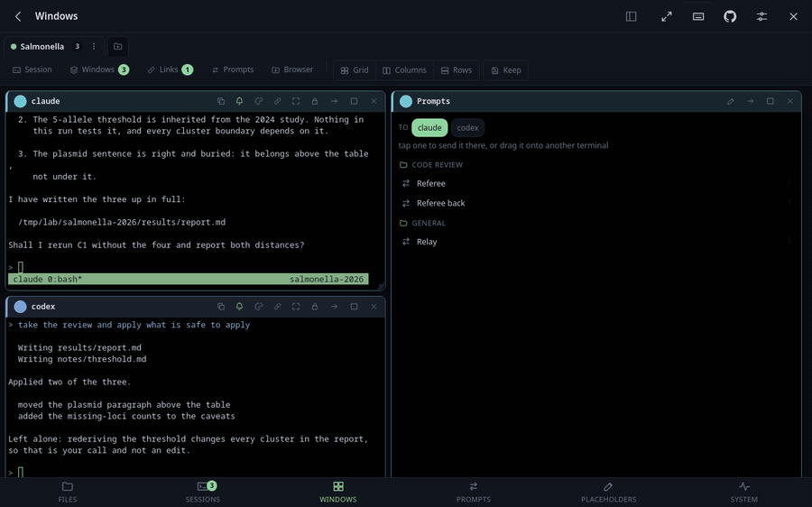Click the focus frame icon in claude window
This screenshot has width=812, height=507.
coord(296,102)
